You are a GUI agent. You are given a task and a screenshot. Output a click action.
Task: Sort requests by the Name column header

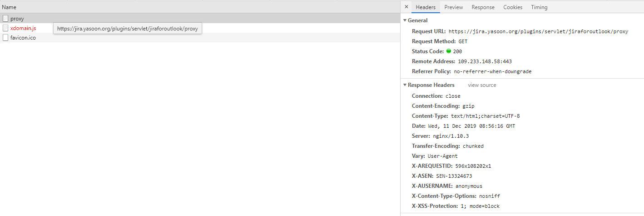(x=9, y=7)
